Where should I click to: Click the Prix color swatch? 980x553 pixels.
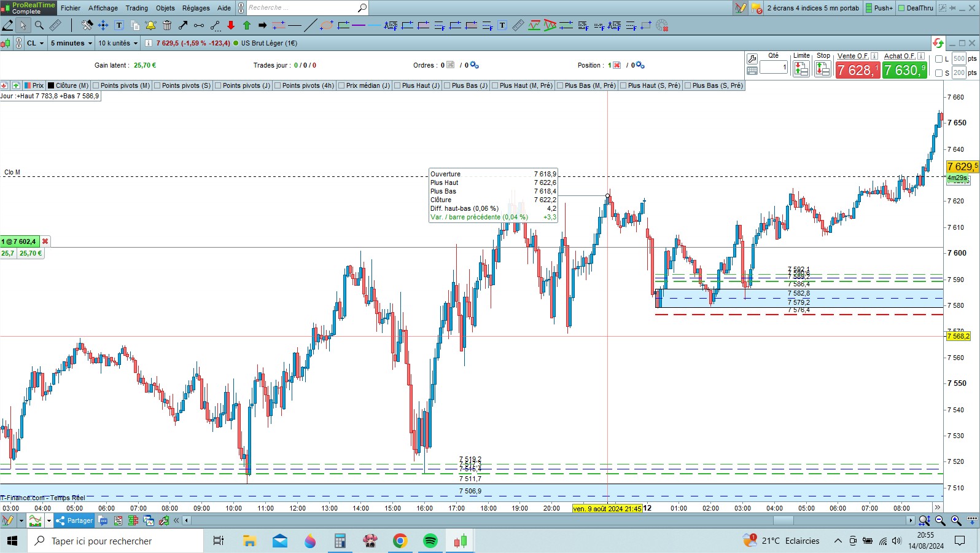(28, 85)
